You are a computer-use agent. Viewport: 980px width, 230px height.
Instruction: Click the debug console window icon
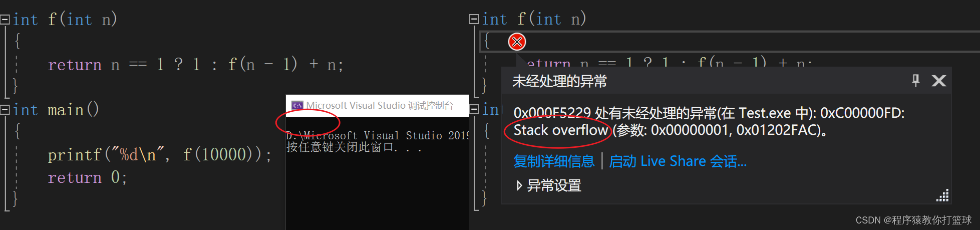click(297, 105)
